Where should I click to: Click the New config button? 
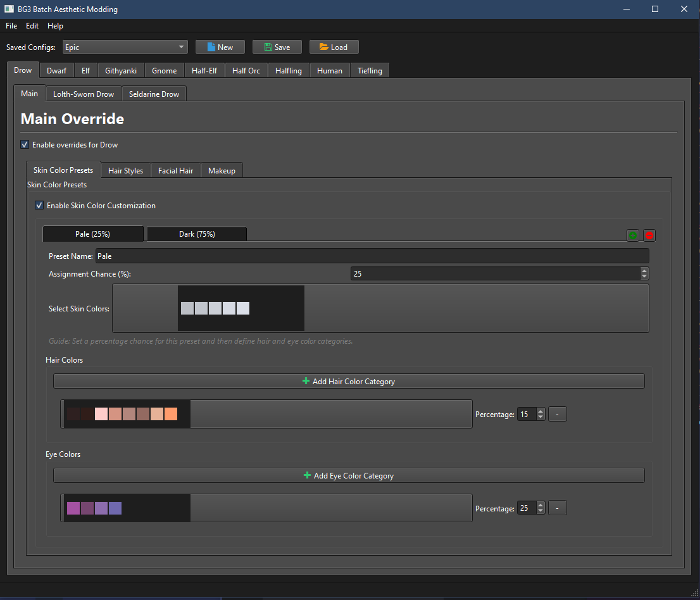pyautogui.click(x=220, y=47)
